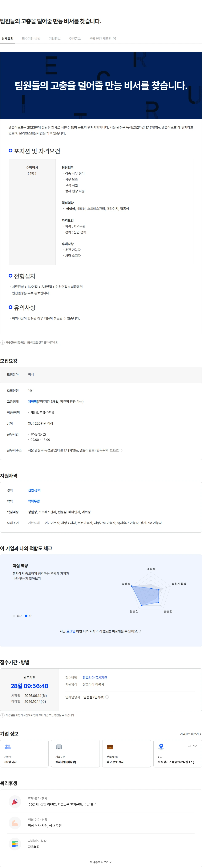Click the remaining time 28일 09:56:48

tap(29, 686)
